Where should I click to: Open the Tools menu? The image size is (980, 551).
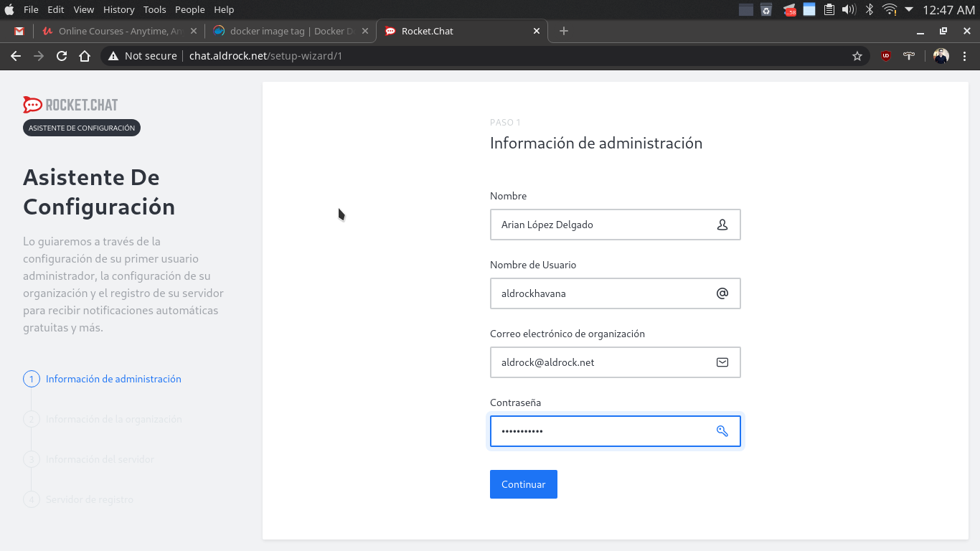pos(154,9)
